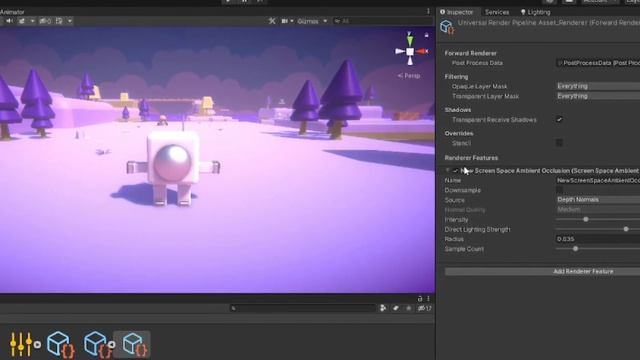This screenshot has width=640, height=360.
Task: Open Source dropdown showing Depth Normals
Action: coord(598,200)
